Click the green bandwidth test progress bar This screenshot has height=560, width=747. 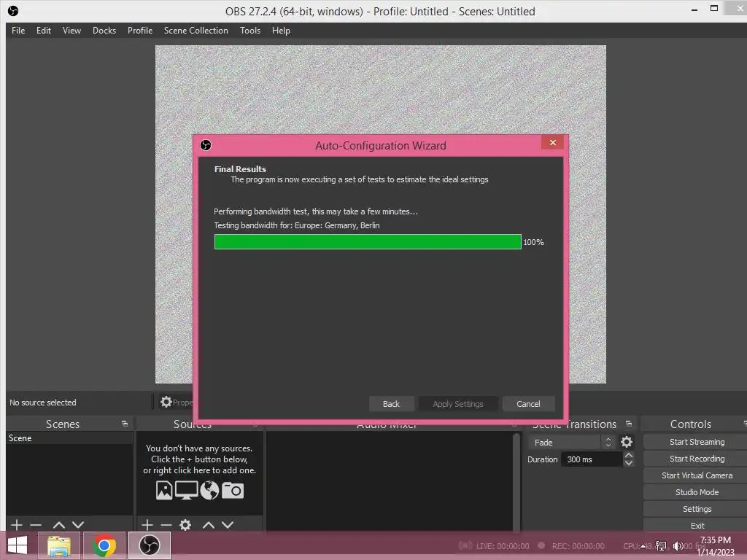pos(368,242)
